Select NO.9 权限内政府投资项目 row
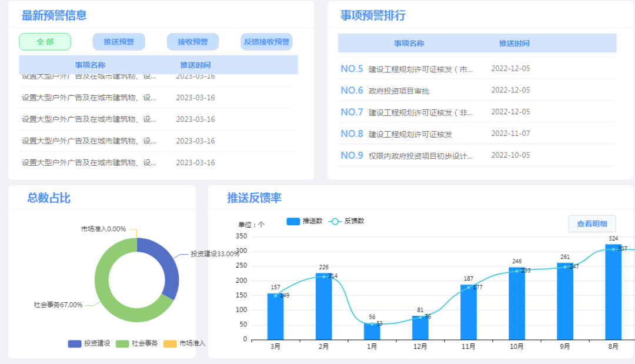635x364 pixels. (x=420, y=156)
